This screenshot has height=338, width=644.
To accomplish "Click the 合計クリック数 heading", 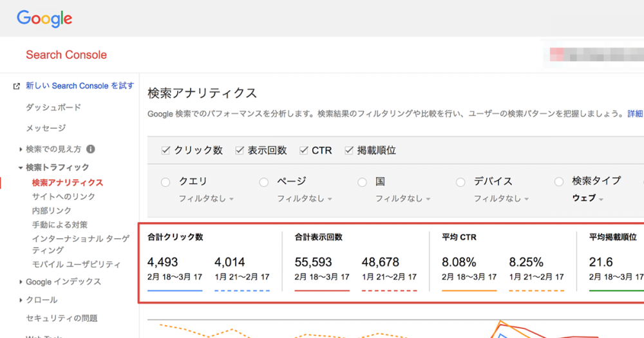I will click(175, 237).
